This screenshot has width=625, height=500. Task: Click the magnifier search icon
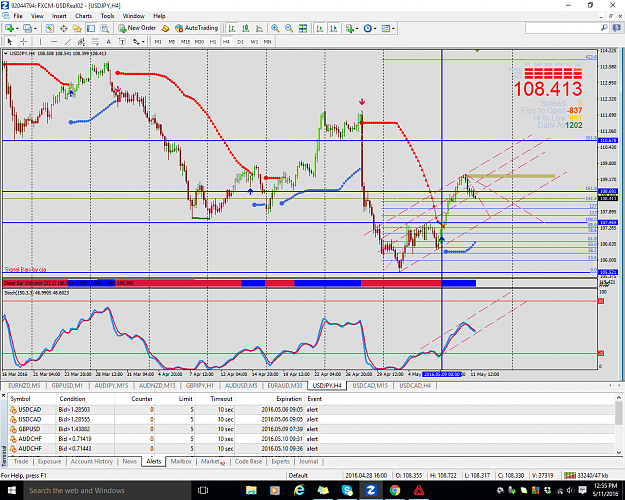[x=604, y=28]
